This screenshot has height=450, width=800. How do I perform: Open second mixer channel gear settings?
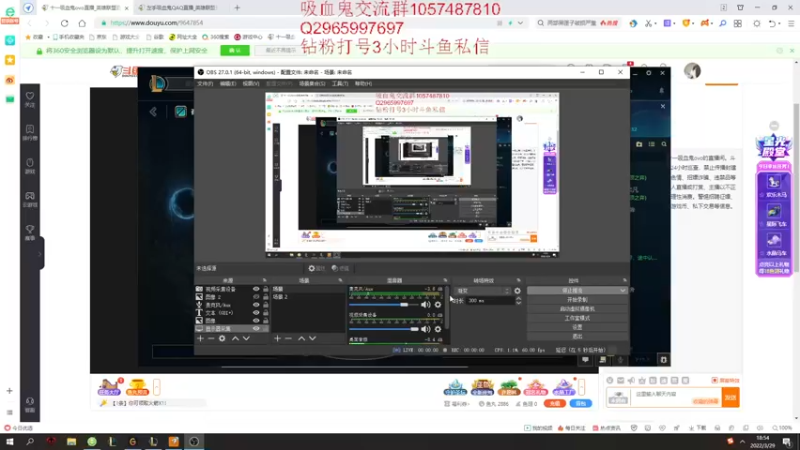pyautogui.click(x=438, y=329)
